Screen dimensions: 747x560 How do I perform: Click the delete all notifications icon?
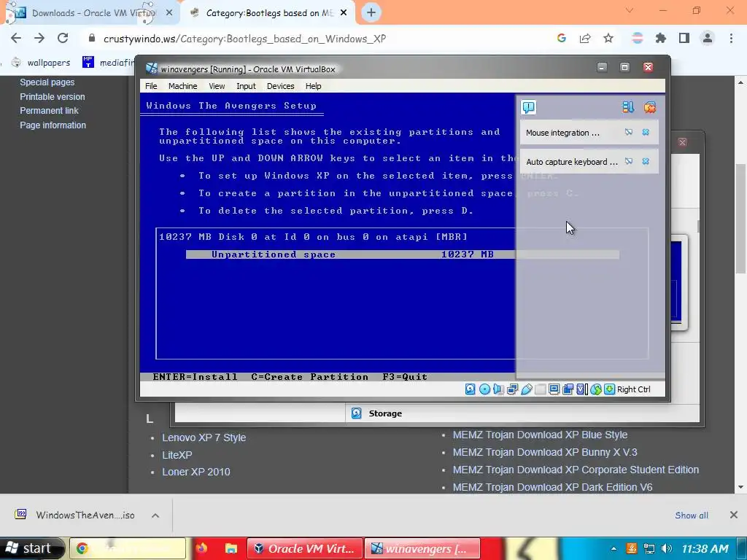(x=650, y=107)
